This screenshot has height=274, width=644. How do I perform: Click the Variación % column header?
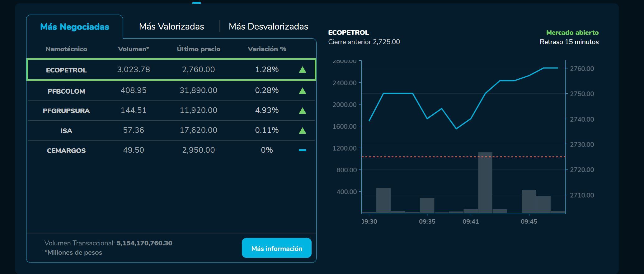(267, 49)
